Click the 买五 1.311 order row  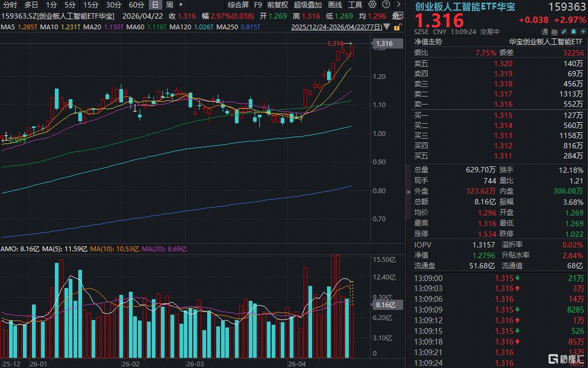(499, 156)
